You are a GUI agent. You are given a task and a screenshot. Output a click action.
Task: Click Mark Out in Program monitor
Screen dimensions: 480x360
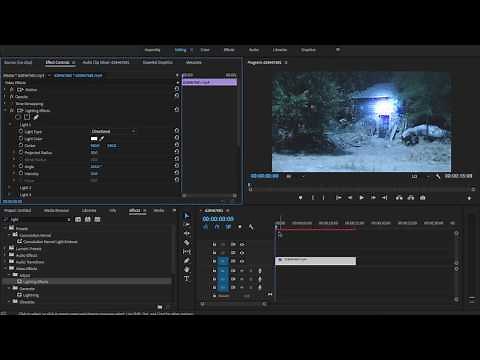coord(323,198)
